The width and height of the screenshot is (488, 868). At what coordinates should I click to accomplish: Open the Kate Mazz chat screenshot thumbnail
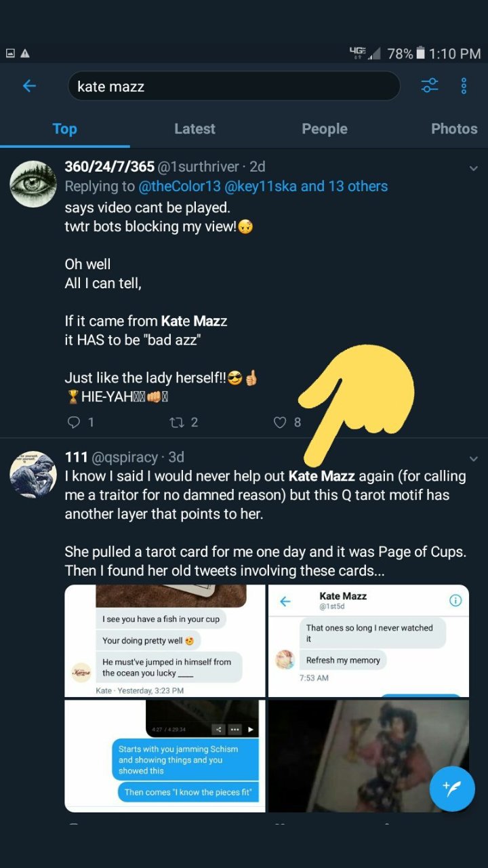point(369,641)
